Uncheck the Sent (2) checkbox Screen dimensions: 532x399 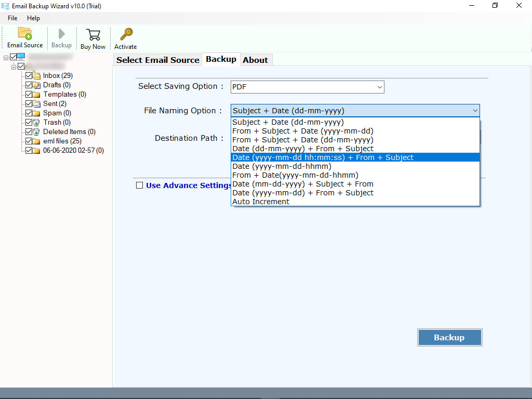(29, 103)
